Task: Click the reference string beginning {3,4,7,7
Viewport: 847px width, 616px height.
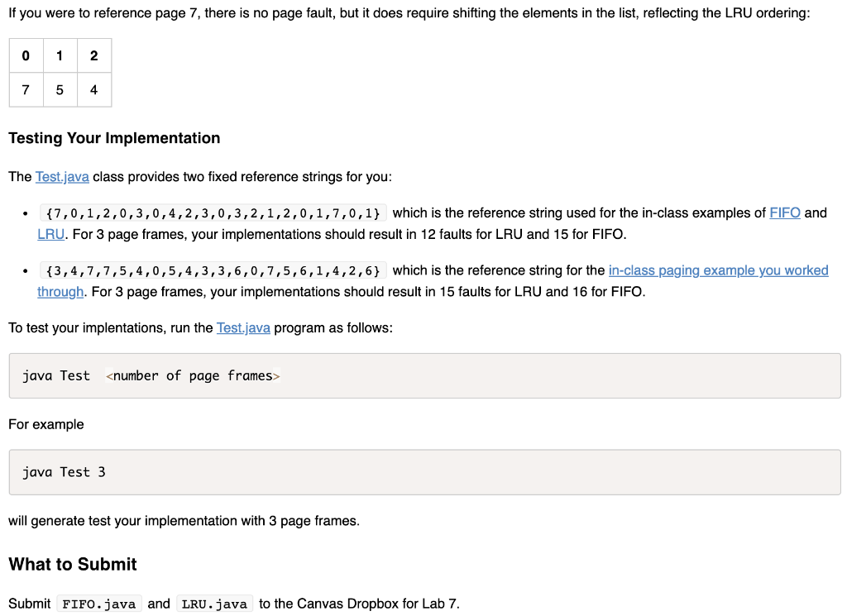Action: tap(213, 270)
